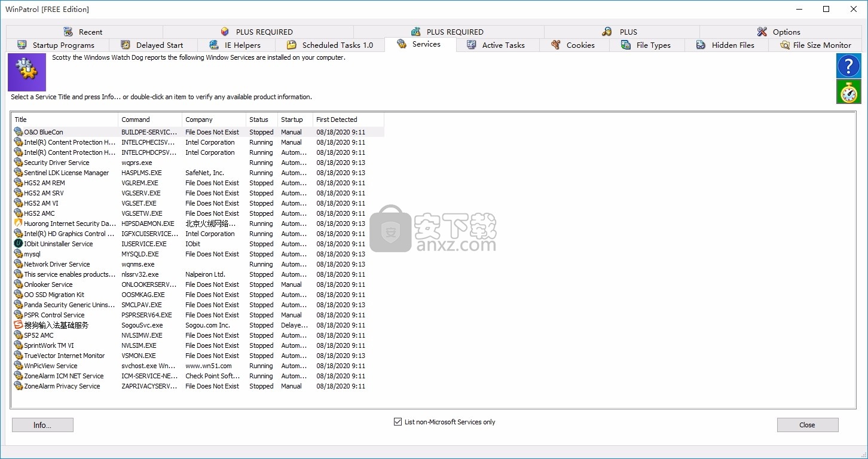The image size is (868, 459).
Task: Click the SafeNet, Inc. company cell
Action: pos(204,173)
